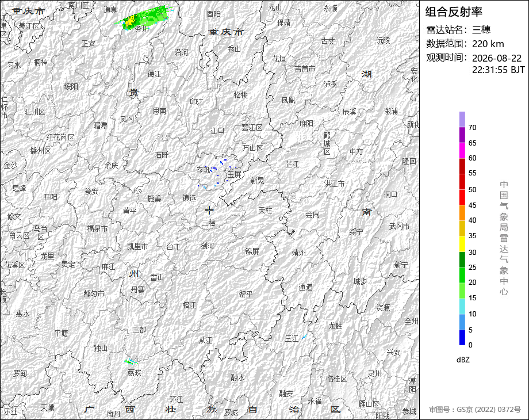The height and width of the screenshot is (420, 529).
Task: Click the blue echo speck beside 三江
Action: [x=304, y=336]
